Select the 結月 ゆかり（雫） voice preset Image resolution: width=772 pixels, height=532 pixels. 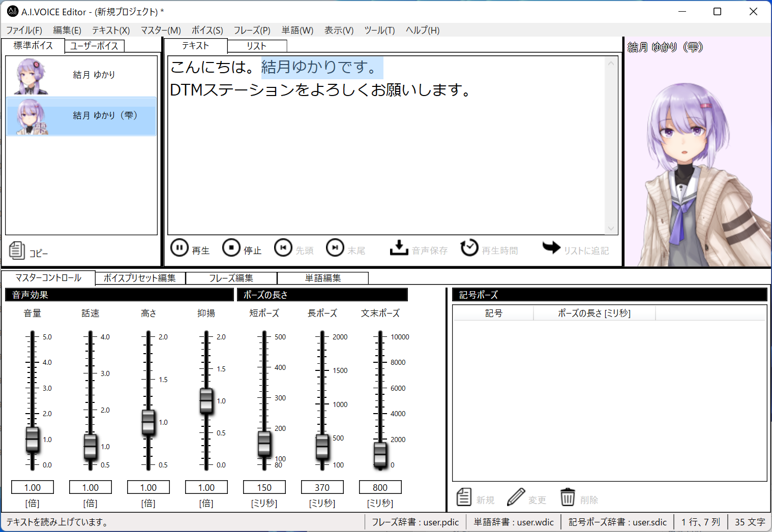point(81,116)
